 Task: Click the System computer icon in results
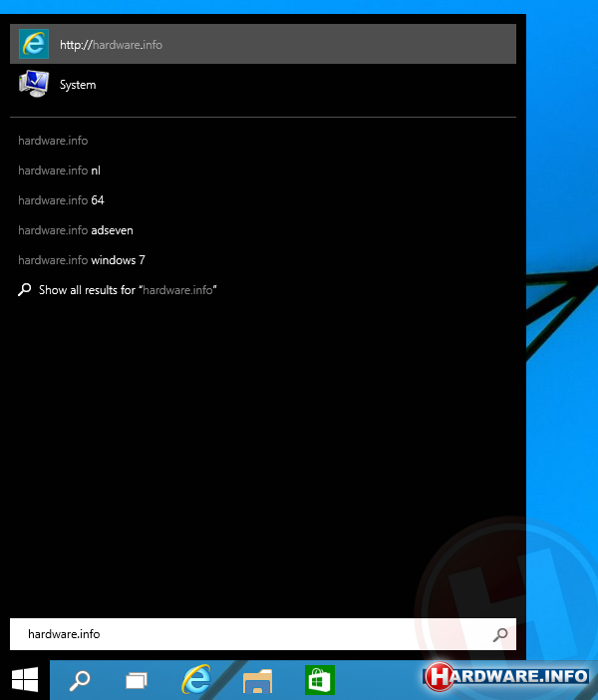34,84
